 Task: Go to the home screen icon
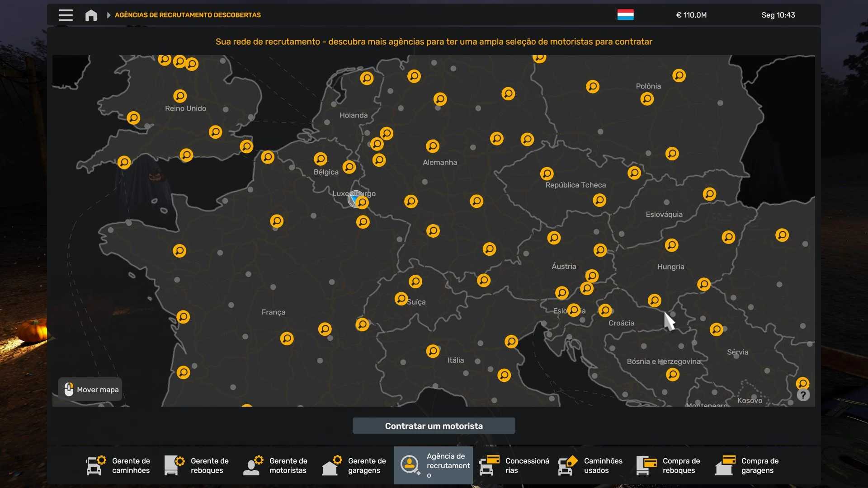click(x=91, y=15)
